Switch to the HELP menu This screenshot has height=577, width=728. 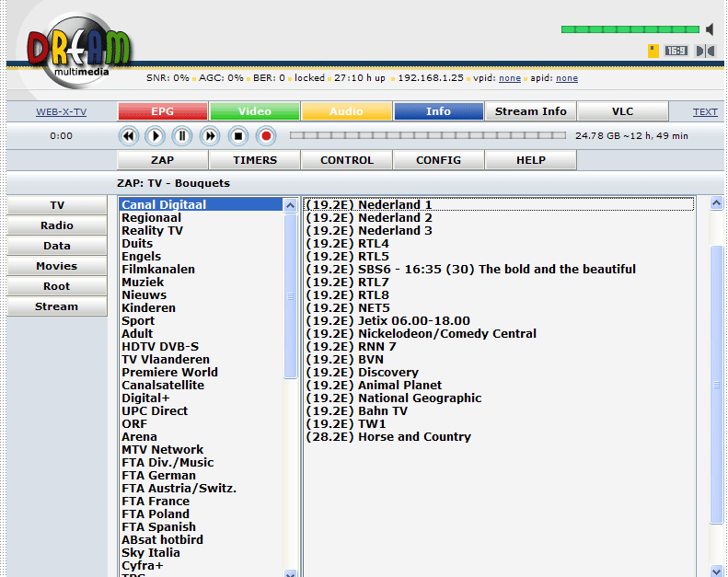coord(531,160)
